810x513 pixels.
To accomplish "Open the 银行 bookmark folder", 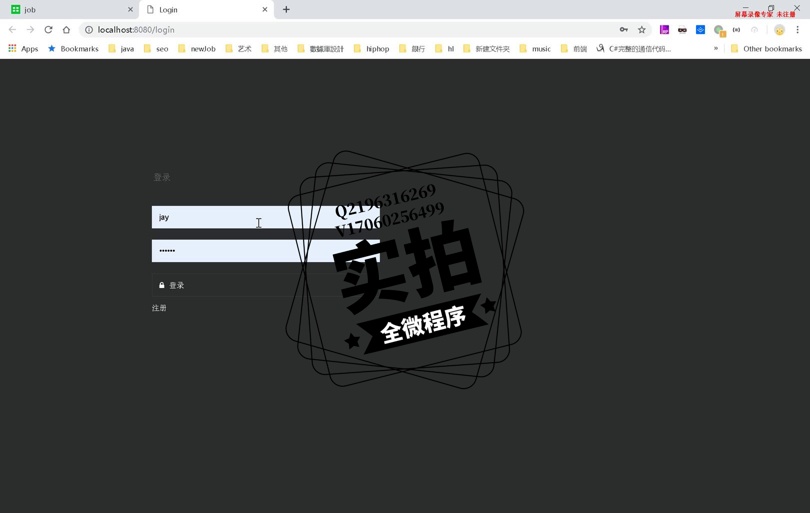I will 412,49.
